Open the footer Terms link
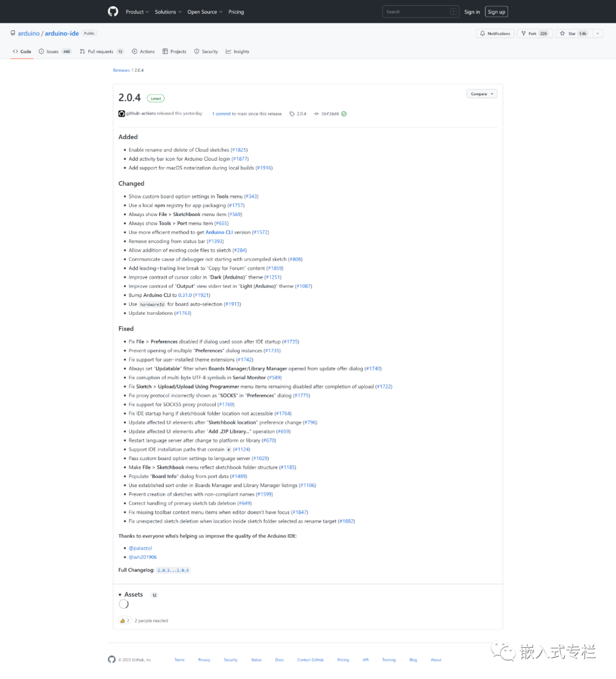Viewport: 616px width, 679px height. 179,660
